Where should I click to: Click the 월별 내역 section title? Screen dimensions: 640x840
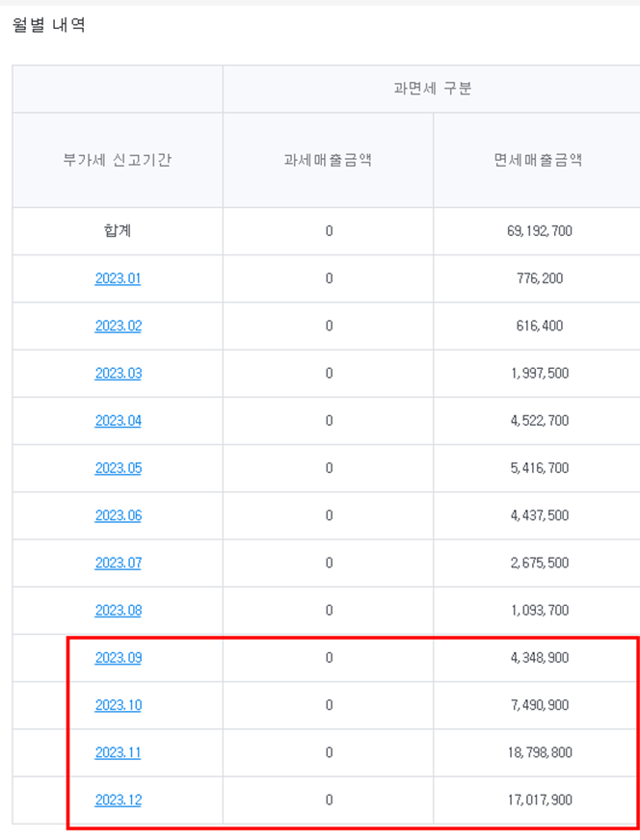point(49,25)
